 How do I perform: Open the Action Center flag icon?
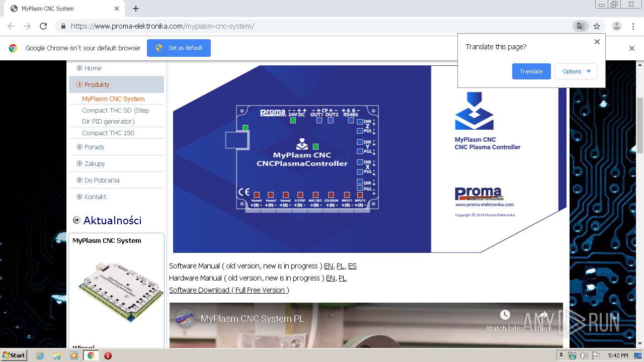point(596,355)
